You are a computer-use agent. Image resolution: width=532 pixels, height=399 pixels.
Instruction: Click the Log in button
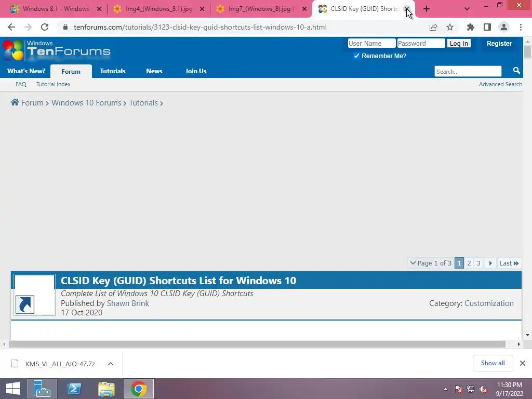459,43
